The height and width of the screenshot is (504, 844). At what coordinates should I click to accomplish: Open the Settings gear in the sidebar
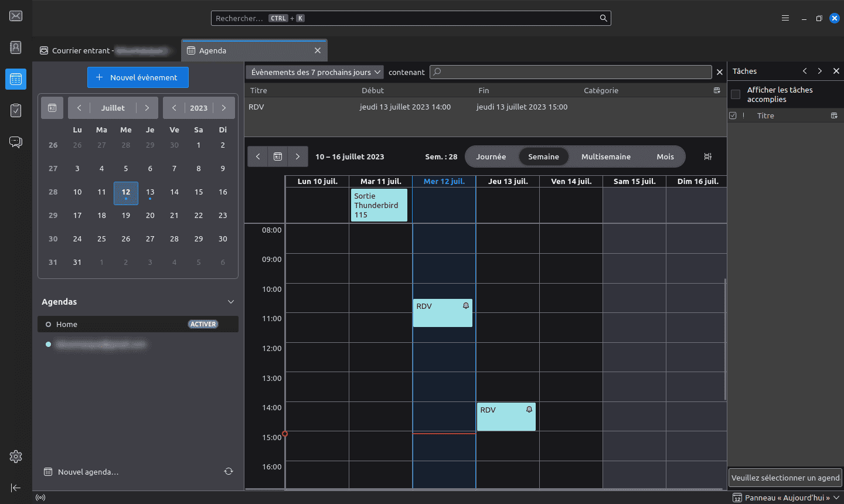coord(16,457)
